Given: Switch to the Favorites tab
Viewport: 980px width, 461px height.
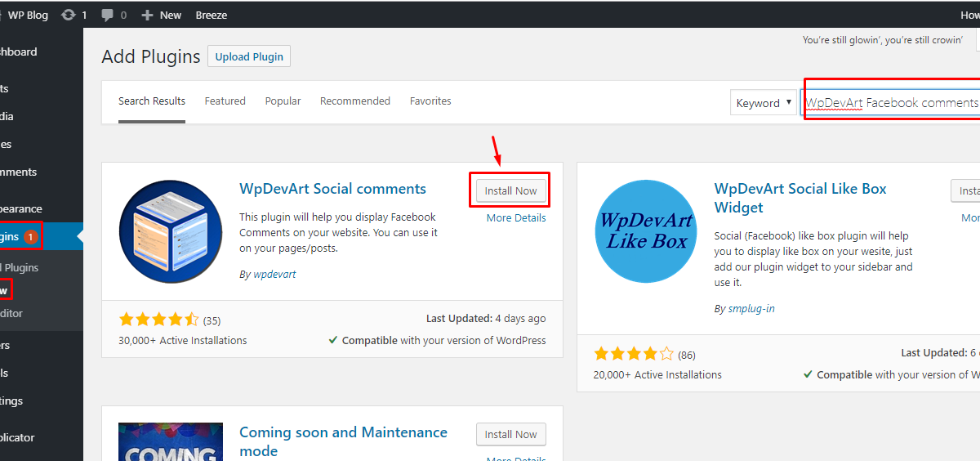Looking at the screenshot, I should point(430,101).
